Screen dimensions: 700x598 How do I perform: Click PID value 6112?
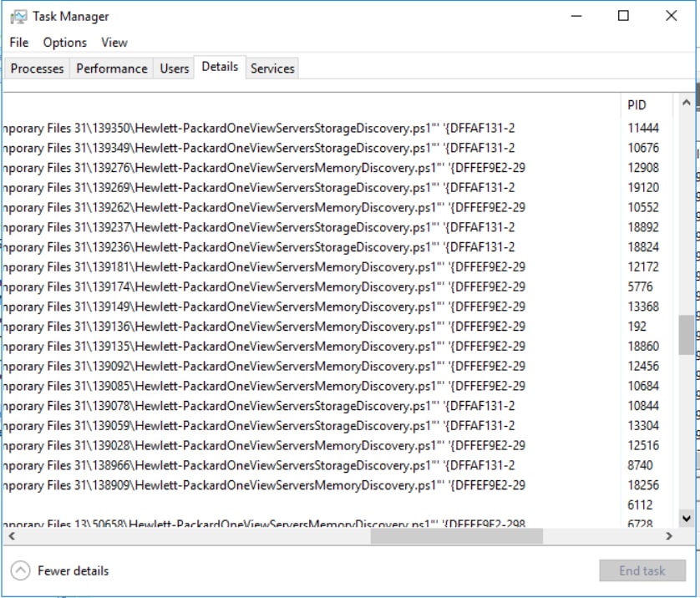tap(640, 505)
